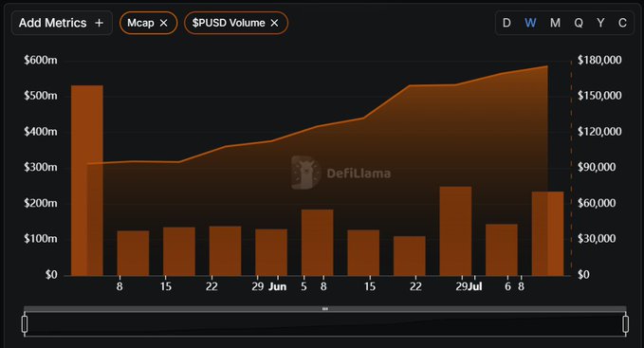Switch to cumulative C interval

(x=622, y=23)
